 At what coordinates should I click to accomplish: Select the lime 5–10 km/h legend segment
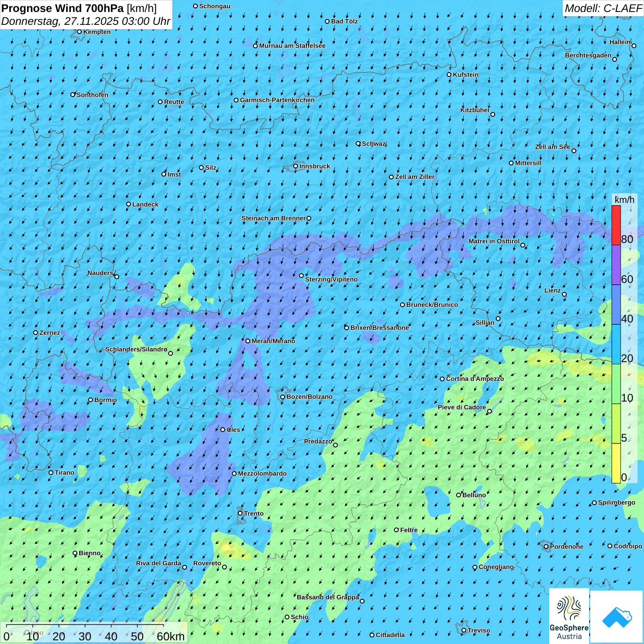click(x=616, y=424)
